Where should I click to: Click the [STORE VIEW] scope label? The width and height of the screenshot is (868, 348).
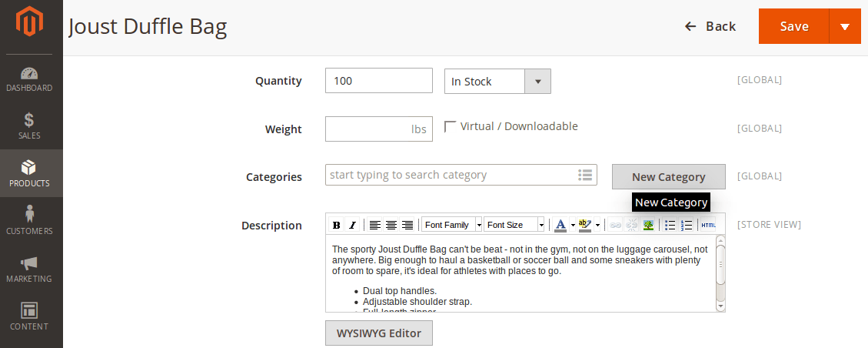769,224
